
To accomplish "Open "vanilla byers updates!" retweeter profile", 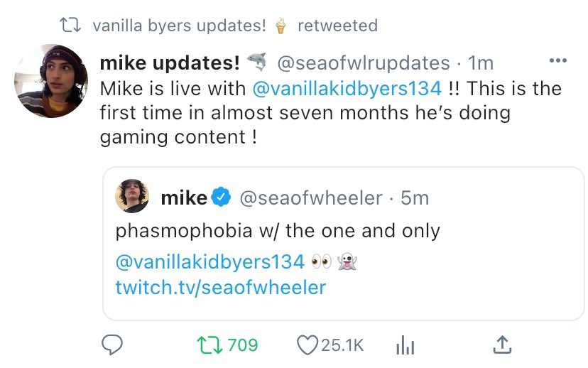I will [179, 26].
